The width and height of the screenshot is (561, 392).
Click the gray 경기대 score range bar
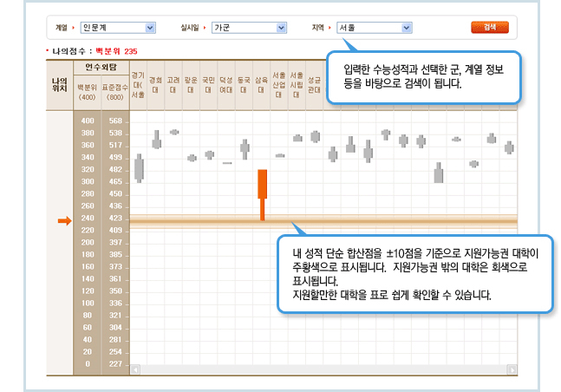click(139, 167)
